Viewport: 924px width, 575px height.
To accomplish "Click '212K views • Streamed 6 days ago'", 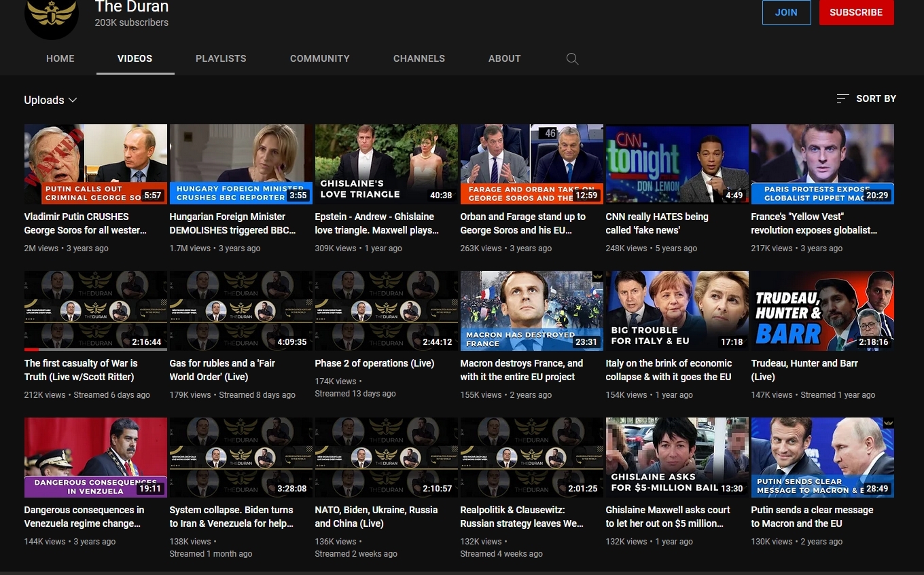I will 87,395.
